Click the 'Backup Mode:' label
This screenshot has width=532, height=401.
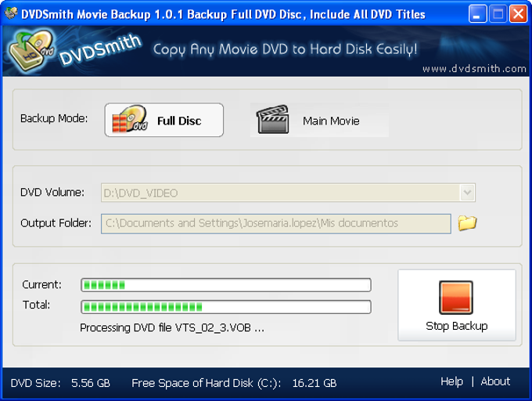pyautogui.click(x=54, y=118)
